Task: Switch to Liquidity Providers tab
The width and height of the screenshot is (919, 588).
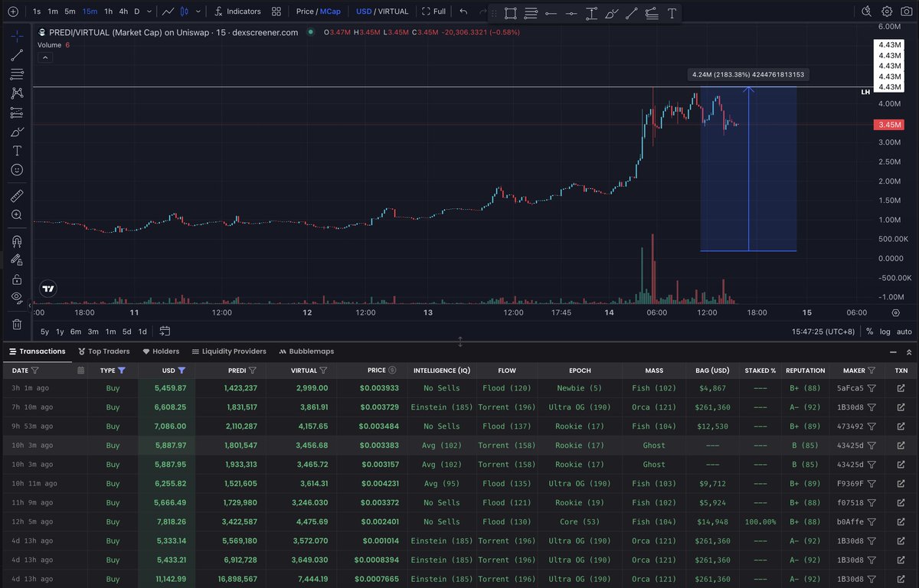Action: click(229, 351)
